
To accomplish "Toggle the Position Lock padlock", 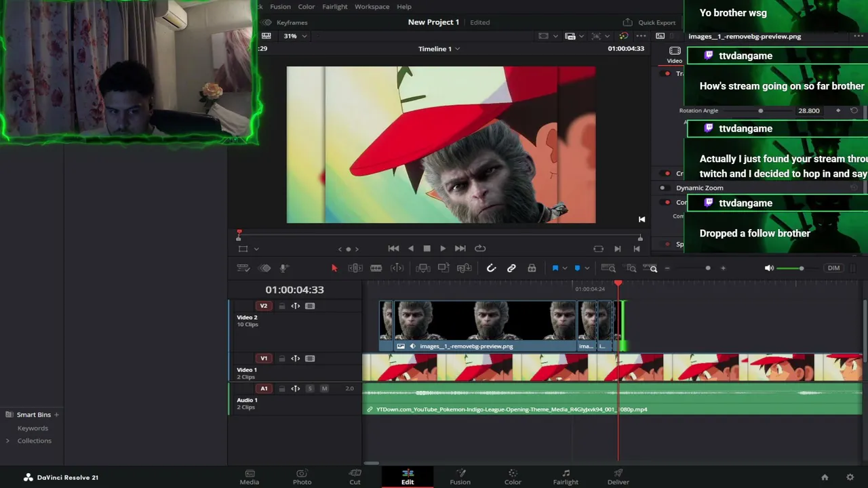I will click(x=532, y=268).
